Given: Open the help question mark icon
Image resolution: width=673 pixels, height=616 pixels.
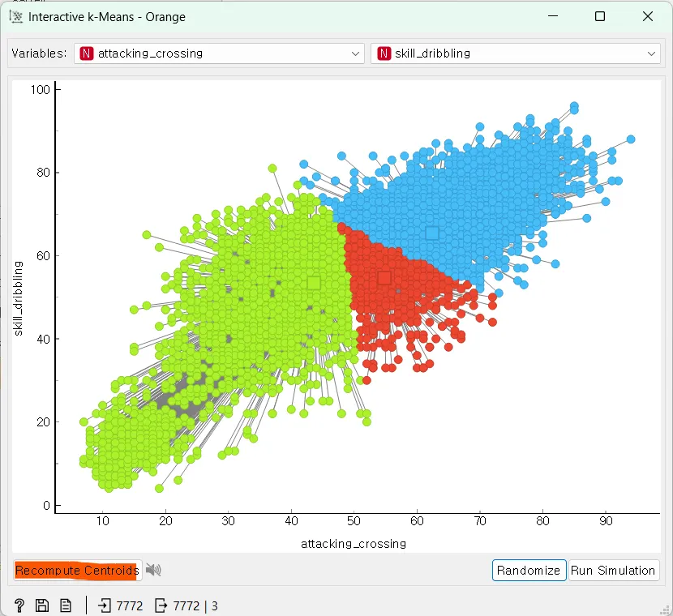Looking at the screenshot, I should [x=19, y=605].
